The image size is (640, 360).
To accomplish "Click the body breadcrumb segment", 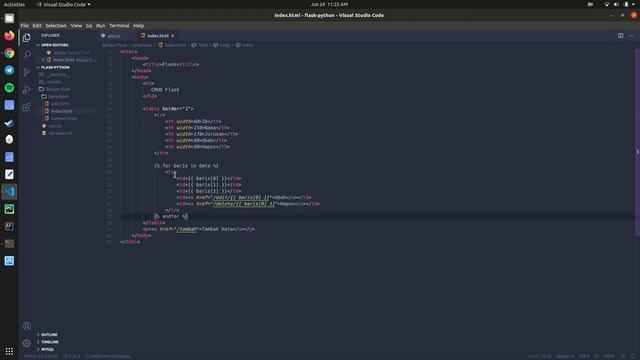I will tap(222, 45).
